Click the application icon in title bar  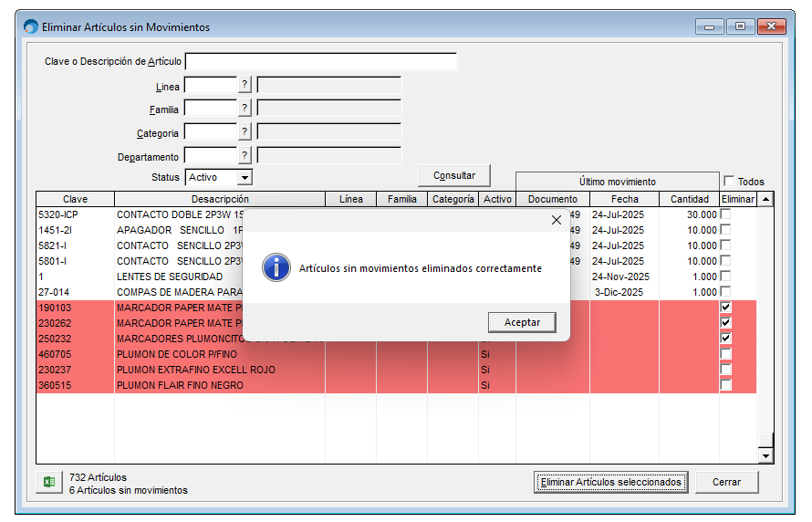31,26
